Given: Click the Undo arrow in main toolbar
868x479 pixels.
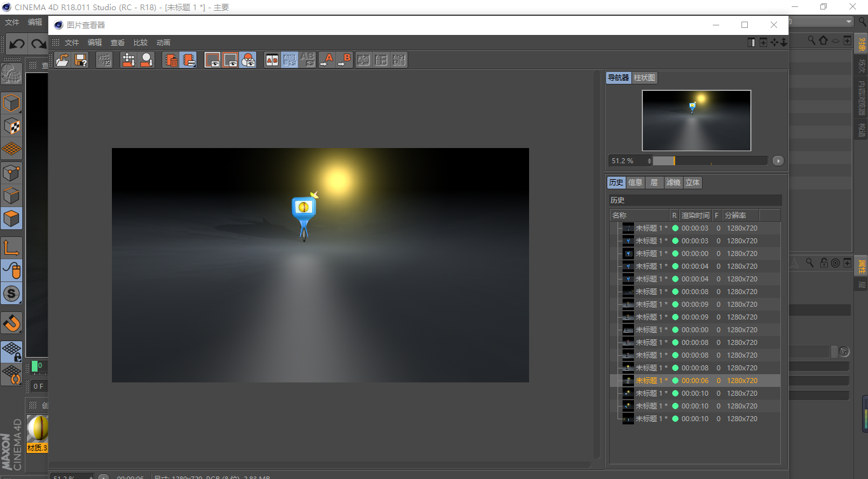Looking at the screenshot, I should click(17, 44).
